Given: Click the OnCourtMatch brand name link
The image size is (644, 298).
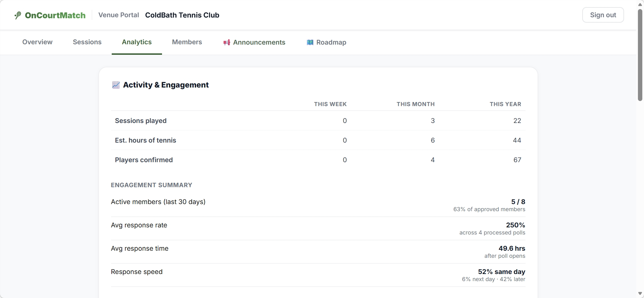Looking at the screenshot, I should [55, 15].
